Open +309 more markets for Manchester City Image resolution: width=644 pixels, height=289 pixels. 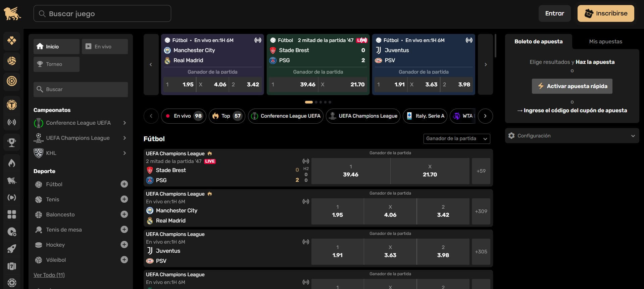point(481,211)
